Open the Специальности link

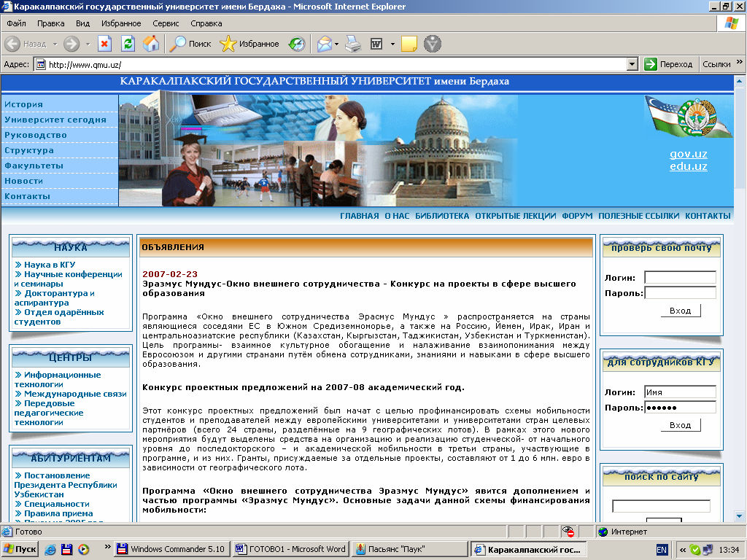pyautogui.click(x=57, y=504)
